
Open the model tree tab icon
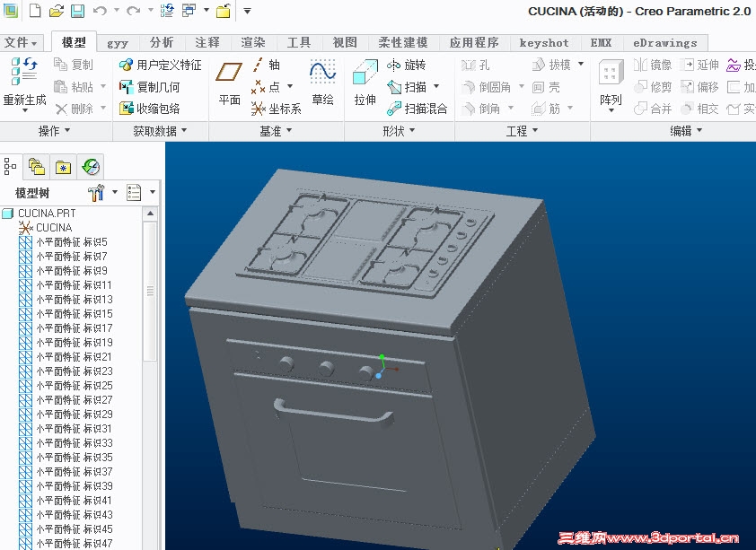point(10,167)
